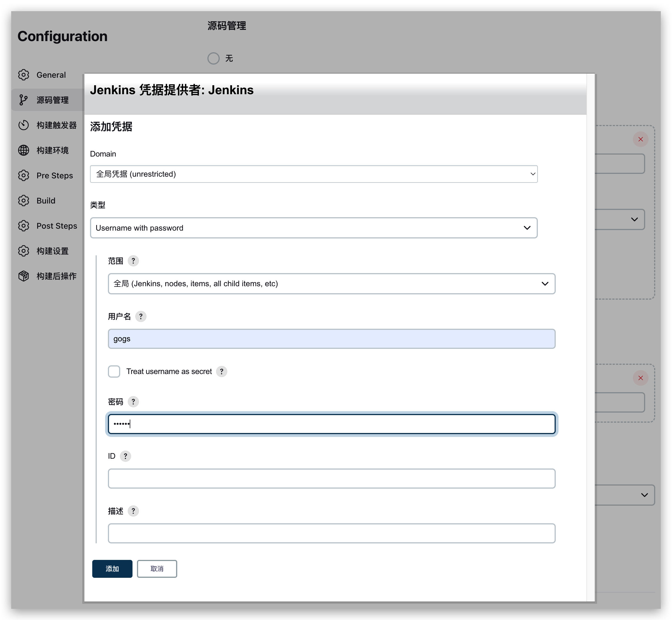672x620 pixels.
Task: Click the 取消 button
Action: pyautogui.click(x=157, y=569)
